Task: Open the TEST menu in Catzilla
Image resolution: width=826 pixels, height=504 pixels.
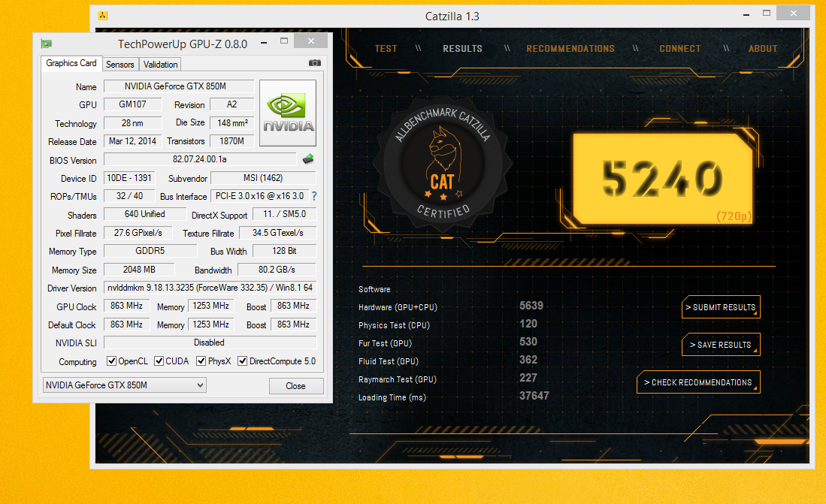Action: (386, 49)
